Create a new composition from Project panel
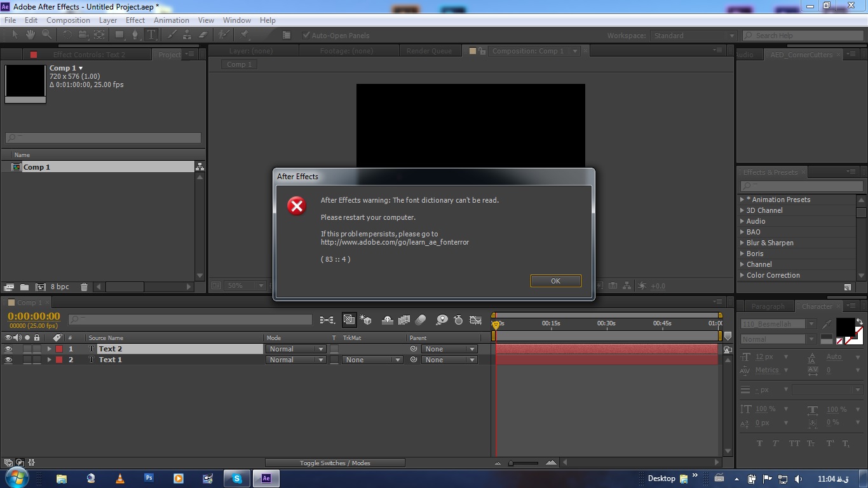Viewport: 868px width, 488px height. [x=40, y=287]
